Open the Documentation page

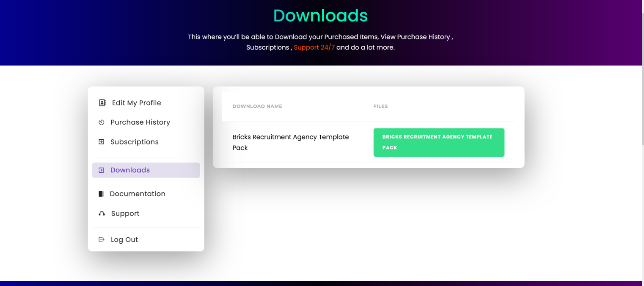[138, 194]
